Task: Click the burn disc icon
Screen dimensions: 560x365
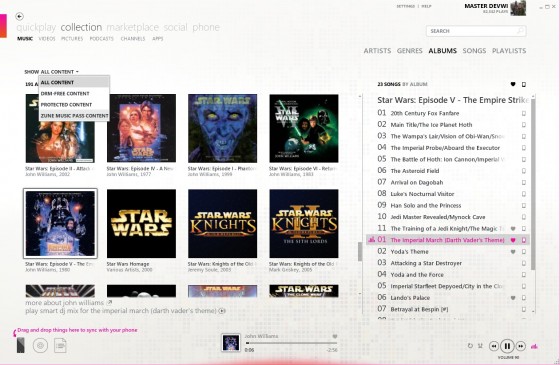Action: pos(40,345)
